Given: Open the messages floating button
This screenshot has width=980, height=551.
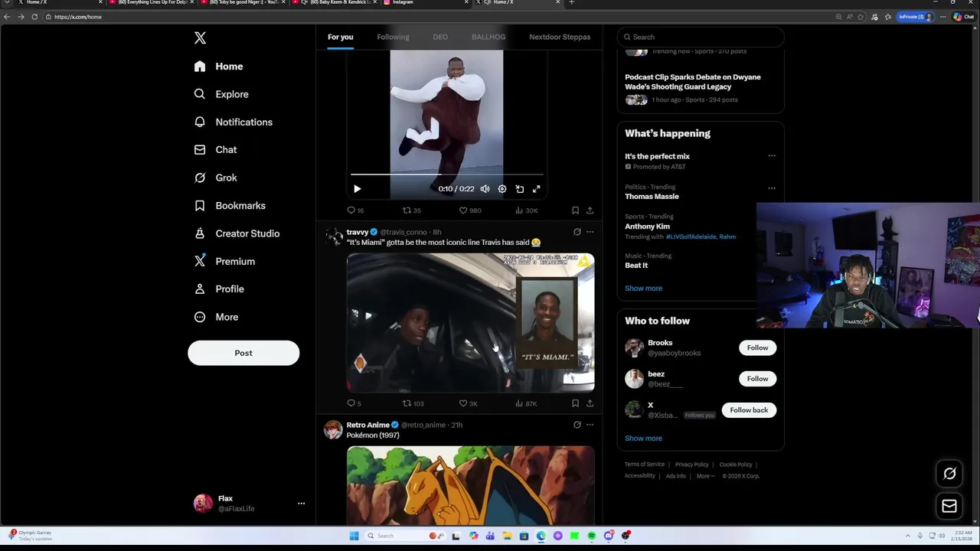Looking at the screenshot, I should pos(949,506).
